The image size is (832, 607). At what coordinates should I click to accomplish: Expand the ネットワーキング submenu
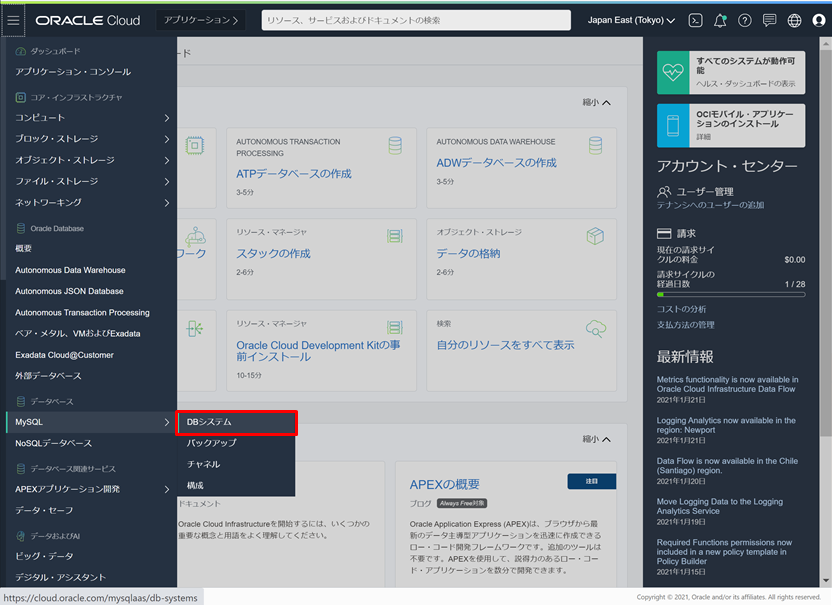(90, 202)
